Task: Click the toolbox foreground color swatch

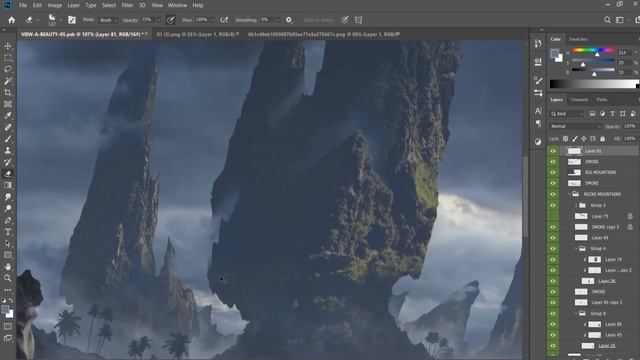Action: 6,310
